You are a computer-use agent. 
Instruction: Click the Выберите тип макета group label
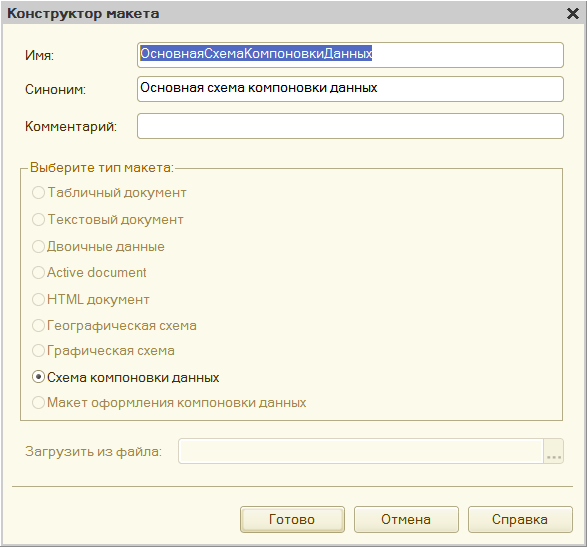(x=102, y=167)
